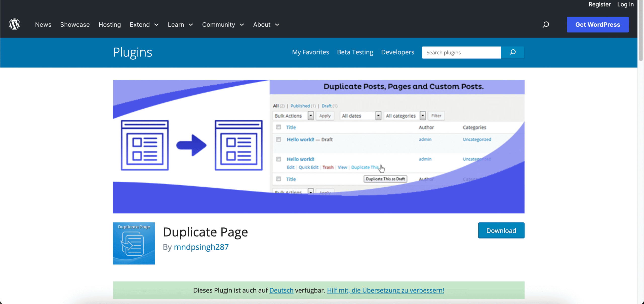Open the News menu item
644x304 pixels.
pos(43,24)
